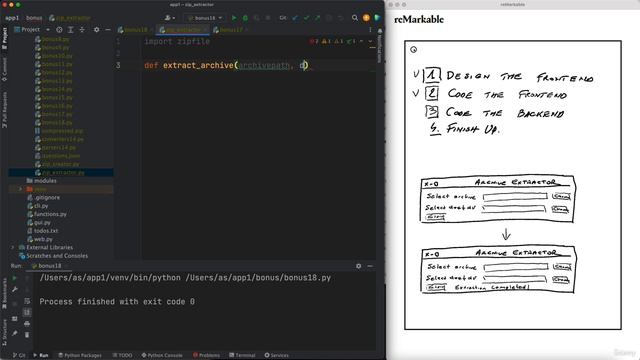Open the Pull Requests tool window stripe
The height and width of the screenshot is (360, 640).
(4, 109)
